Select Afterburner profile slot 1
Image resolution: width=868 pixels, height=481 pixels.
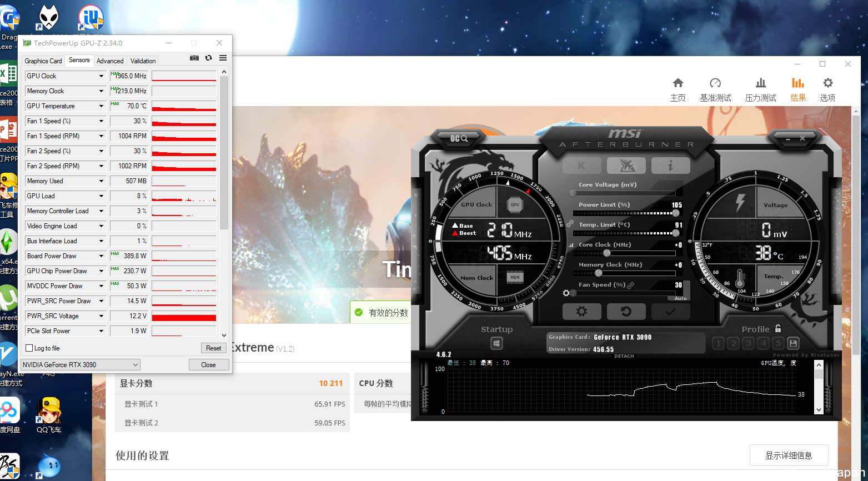pyautogui.click(x=718, y=343)
